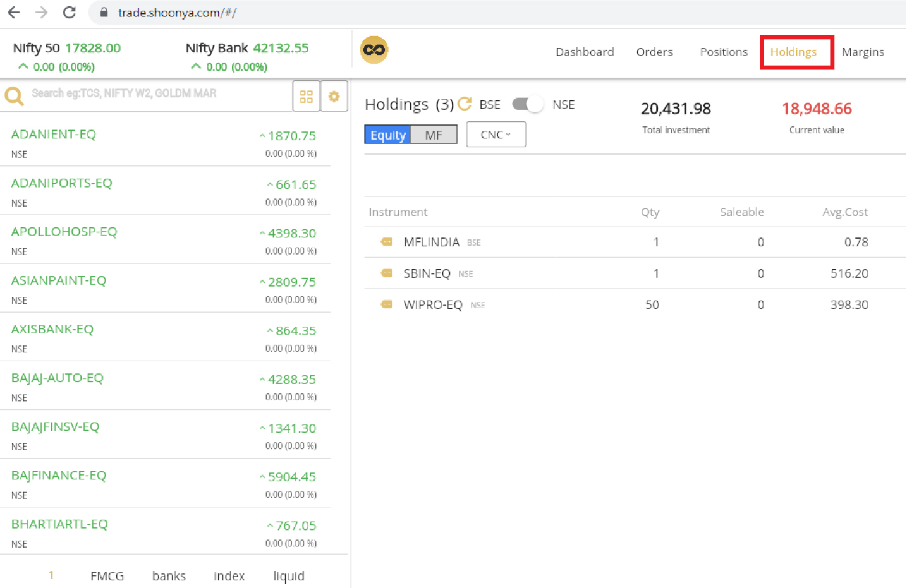Click the watchlist search magnifier icon

coord(14,95)
